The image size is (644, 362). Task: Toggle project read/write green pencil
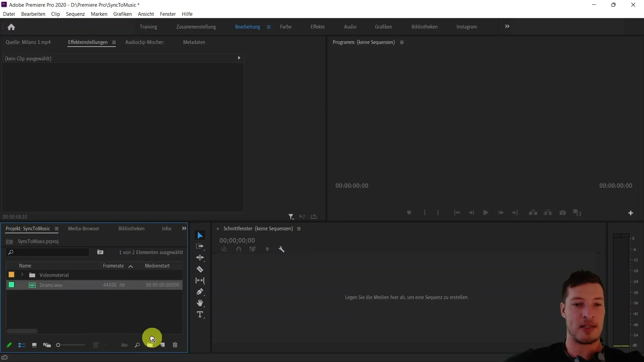click(x=9, y=345)
